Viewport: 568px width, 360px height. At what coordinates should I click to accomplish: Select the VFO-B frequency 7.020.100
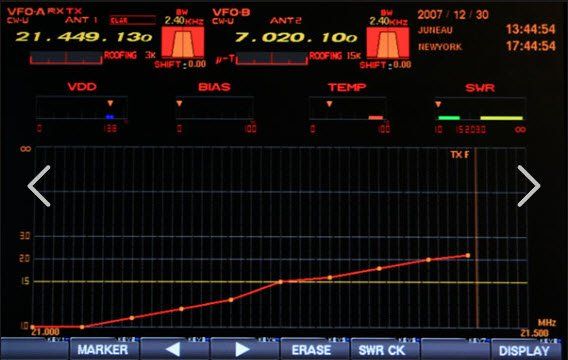coord(296,37)
